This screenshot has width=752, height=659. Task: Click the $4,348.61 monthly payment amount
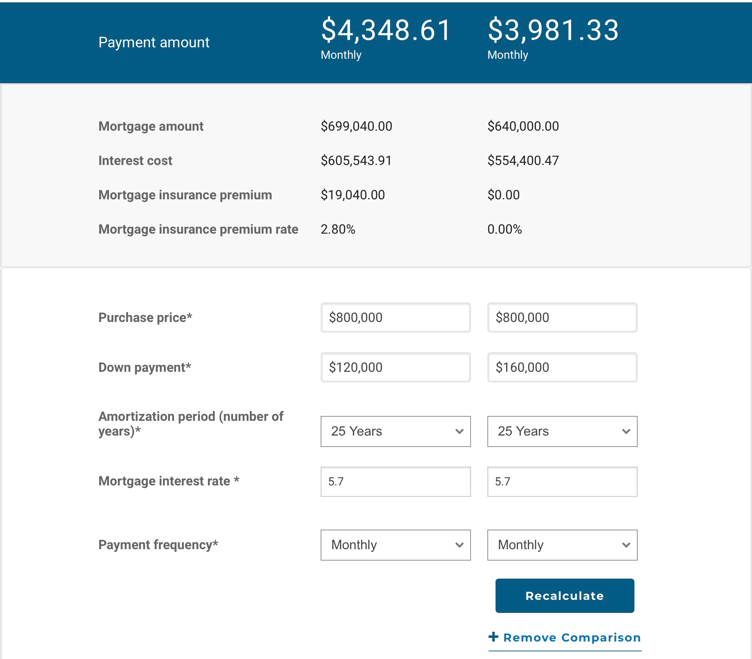coord(386,31)
